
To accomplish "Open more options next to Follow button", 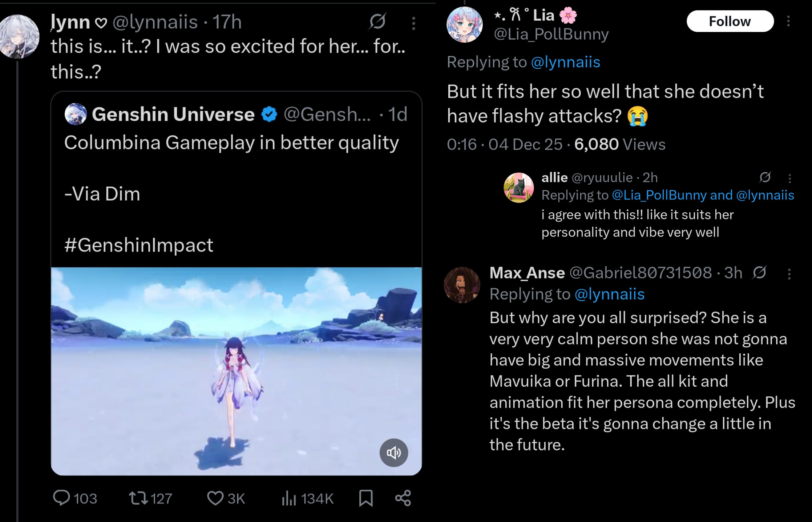I will point(788,21).
